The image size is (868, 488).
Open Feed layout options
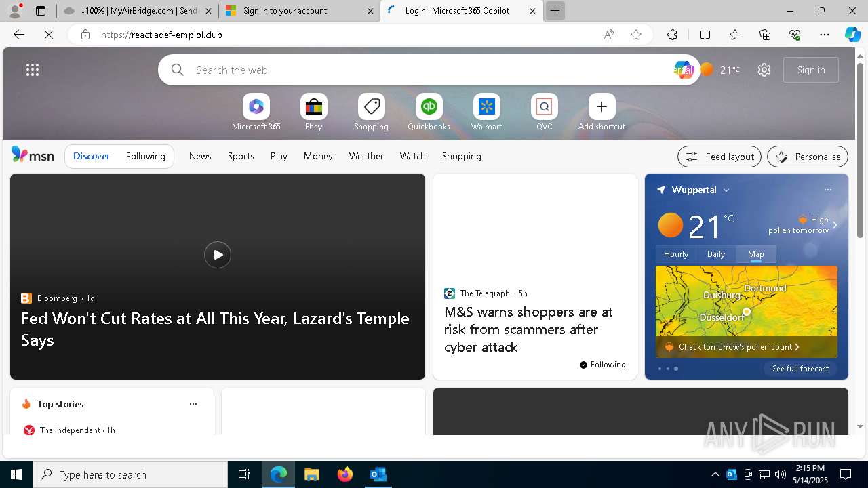719,157
